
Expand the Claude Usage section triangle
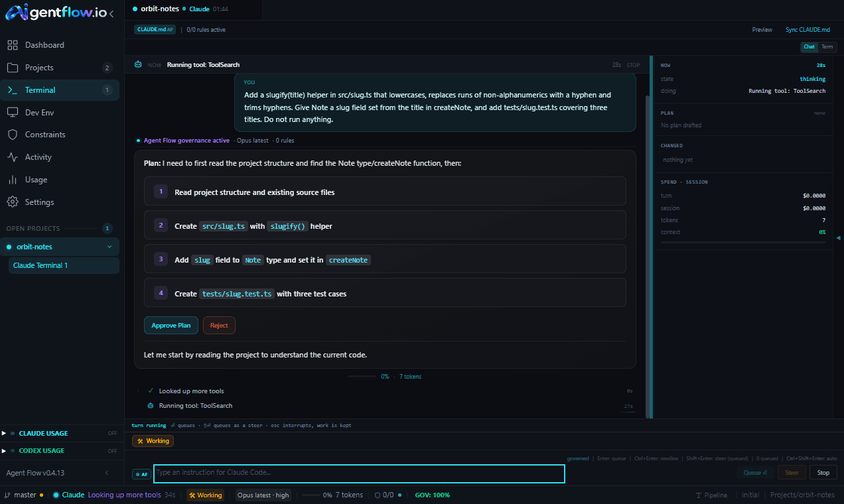(x=4, y=434)
